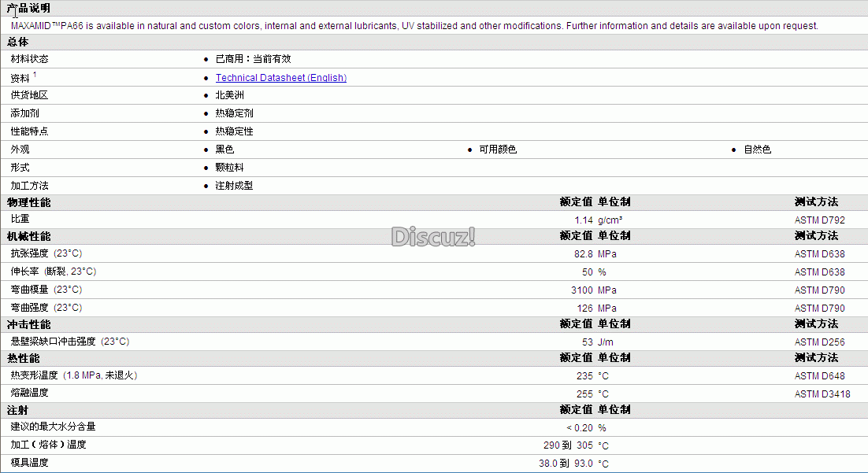Click the 物理性能 section heading
Viewport: 868px width, 473px height.
point(29,202)
